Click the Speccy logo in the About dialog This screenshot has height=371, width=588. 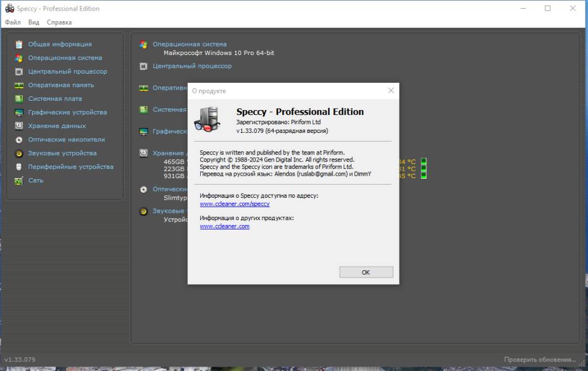pyautogui.click(x=208, y=119)
